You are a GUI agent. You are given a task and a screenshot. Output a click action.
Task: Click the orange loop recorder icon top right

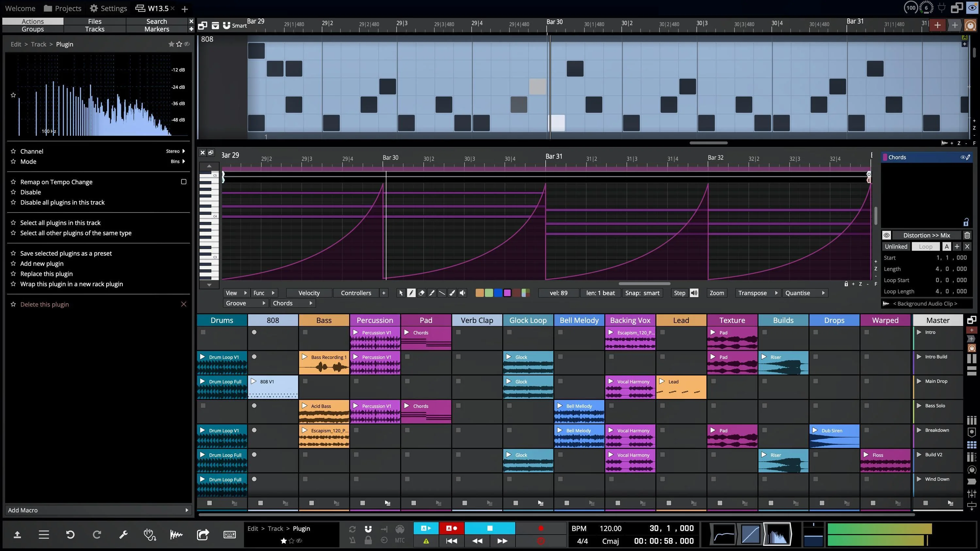[971, 25]
